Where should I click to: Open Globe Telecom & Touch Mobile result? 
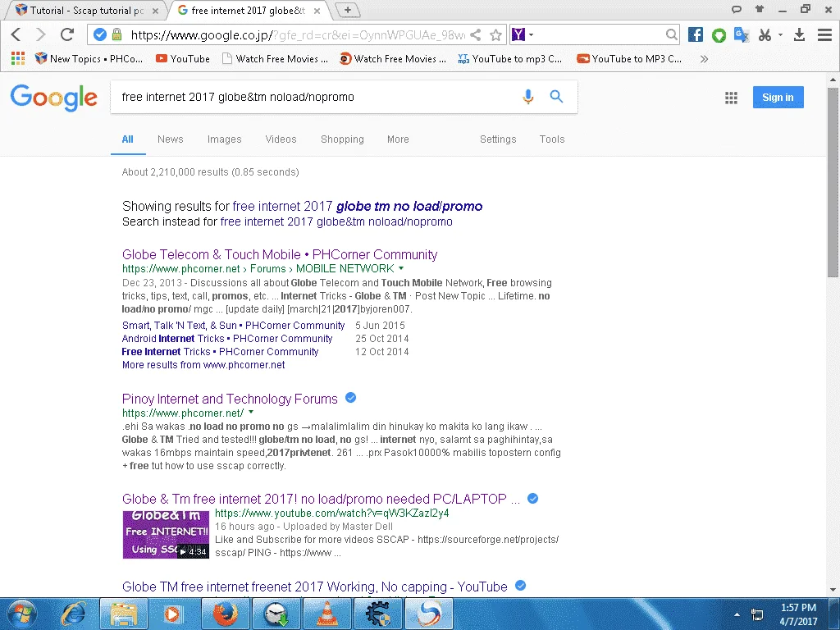click(x=280, y=254)
